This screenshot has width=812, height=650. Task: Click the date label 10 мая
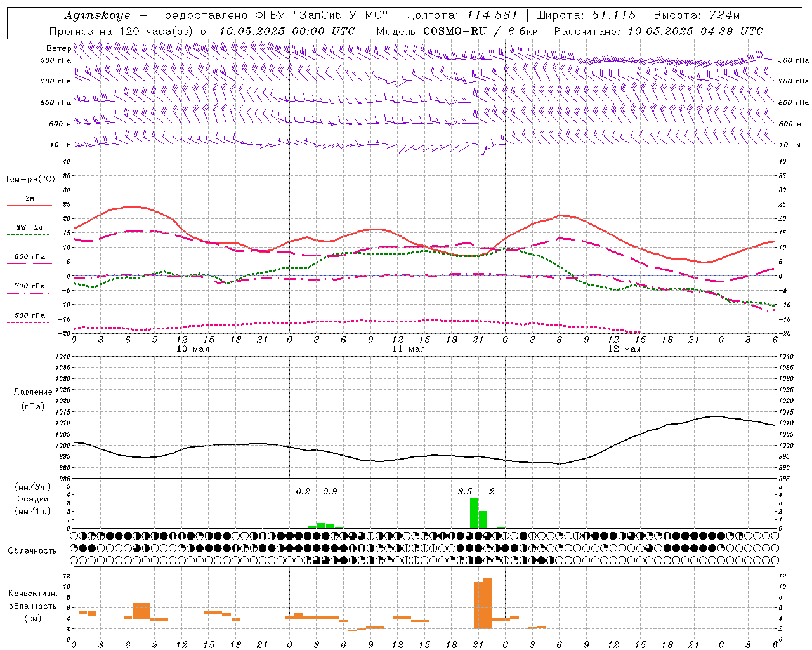pos(193,349)
